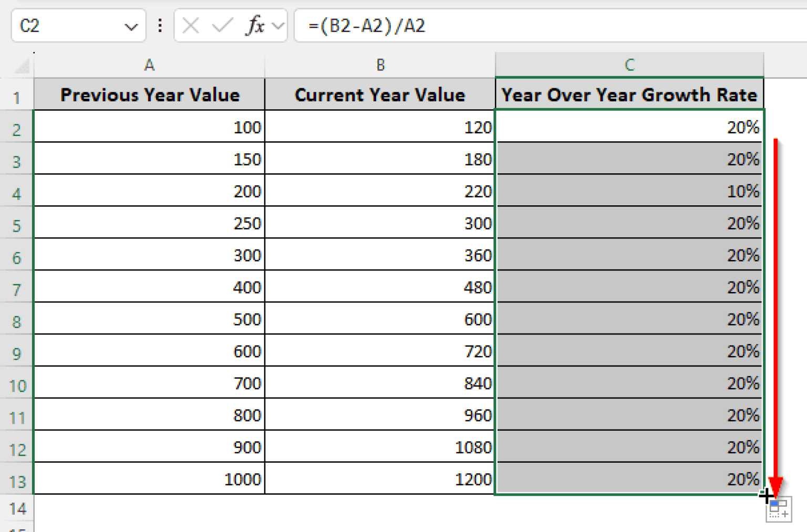Viewport: 807px width, 532px height.
Task: Select column B header
Action: [379, 65]
